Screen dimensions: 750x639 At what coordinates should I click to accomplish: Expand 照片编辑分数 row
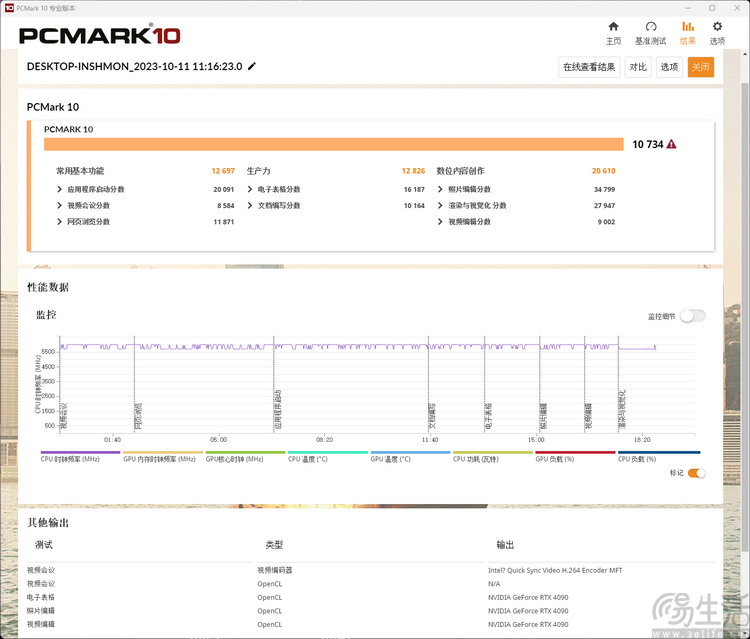pos(440,189)
